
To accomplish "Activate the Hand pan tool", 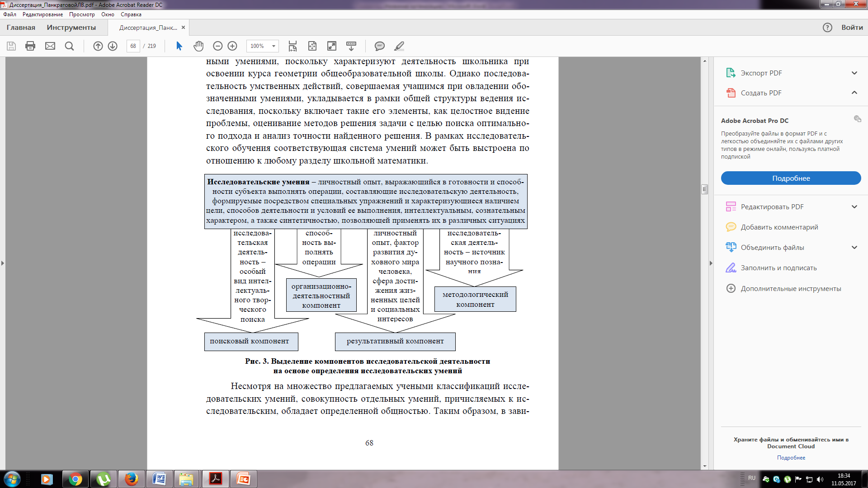I will [x=198, y=46].
